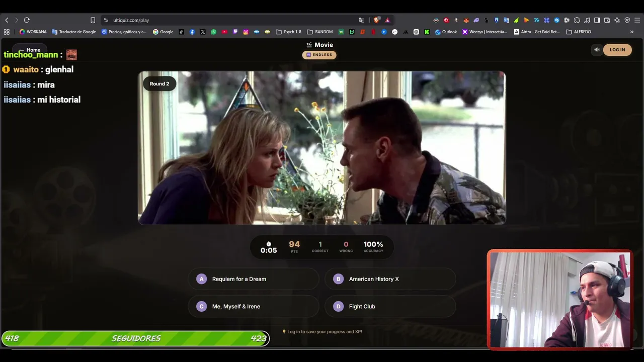
Task: Click the SEGUIDORES follower goal bar
Action: 135,338
